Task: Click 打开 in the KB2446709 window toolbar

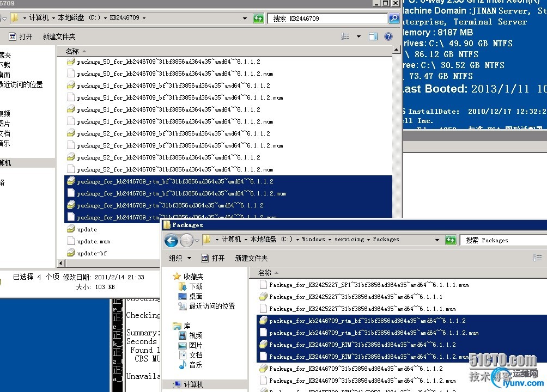Action: 21,36
